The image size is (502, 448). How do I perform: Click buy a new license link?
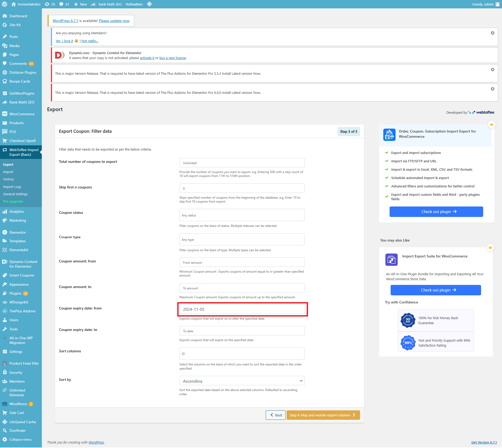click(x=173, y=58)
